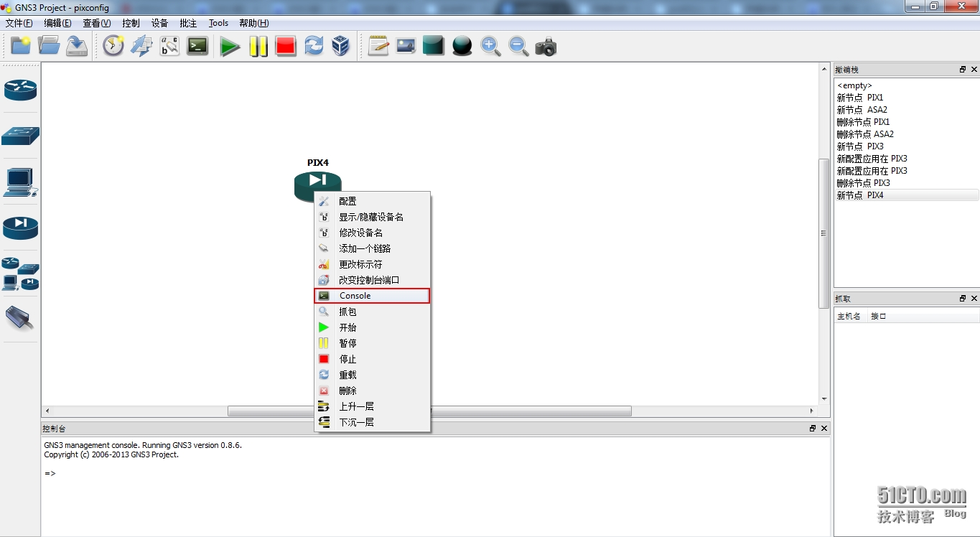Click canvas horizontal scrollbar right arrow

pos(812,411)
